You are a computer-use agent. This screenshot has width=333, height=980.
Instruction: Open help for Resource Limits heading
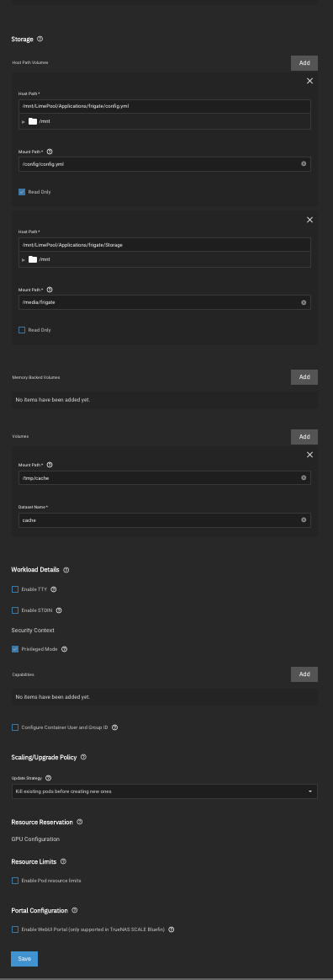click(63, 861)
